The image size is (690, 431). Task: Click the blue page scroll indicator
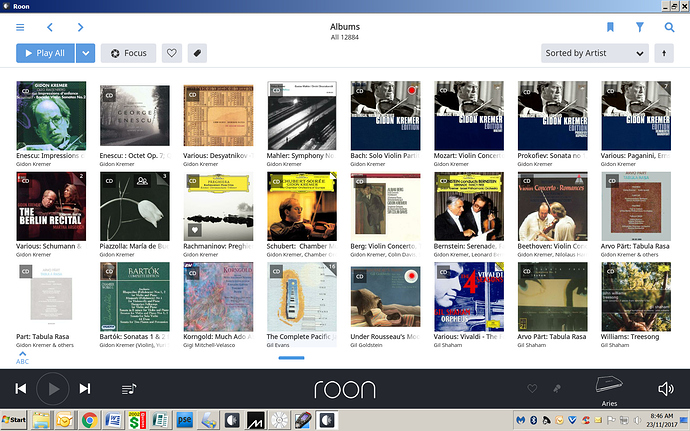(x=291, y=358)
